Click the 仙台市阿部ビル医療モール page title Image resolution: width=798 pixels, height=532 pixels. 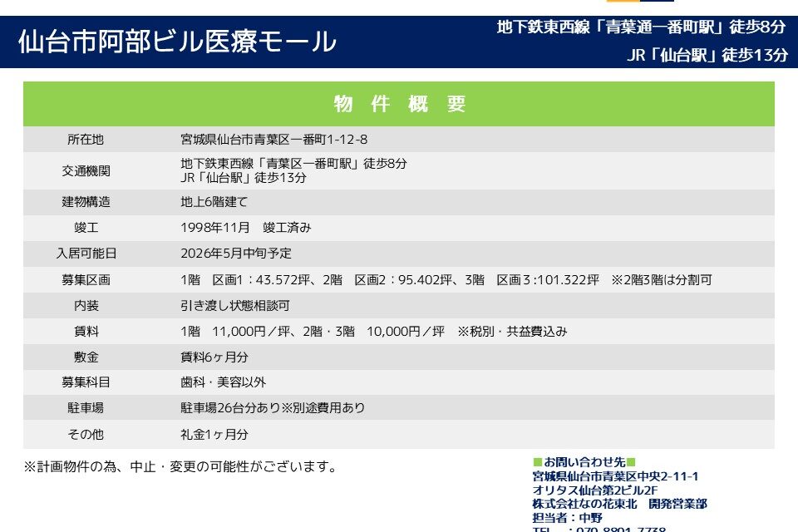coord(177,42)
